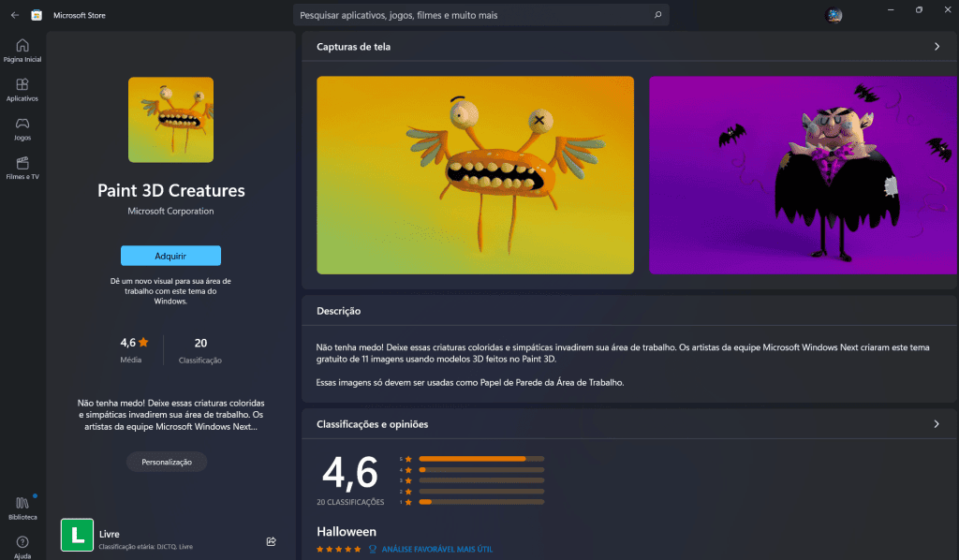Expand Classificações e opiniões chevron
This screenshot has height=560, width=959.
937,423
